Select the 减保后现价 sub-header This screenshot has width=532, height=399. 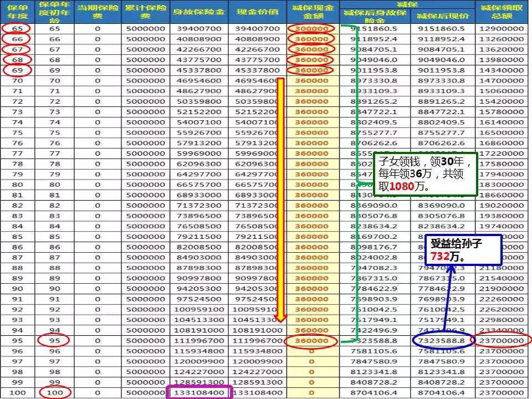442,17
